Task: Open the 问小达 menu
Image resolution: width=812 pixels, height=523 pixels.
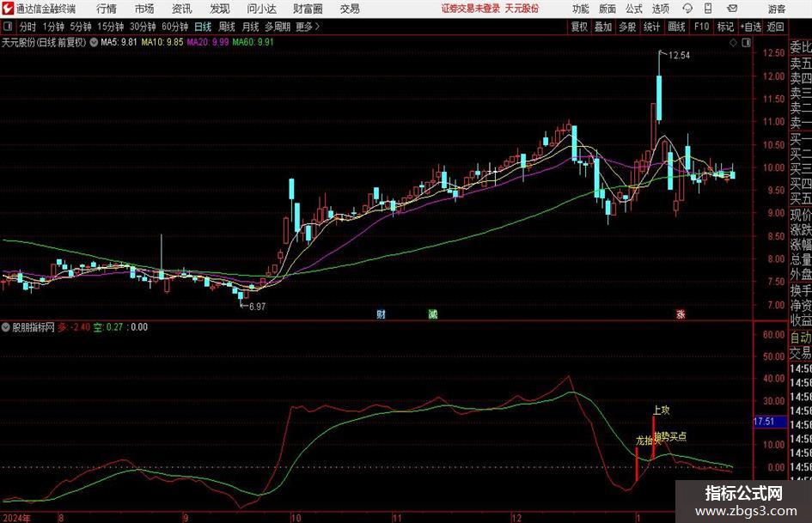Action: (261, 9)
